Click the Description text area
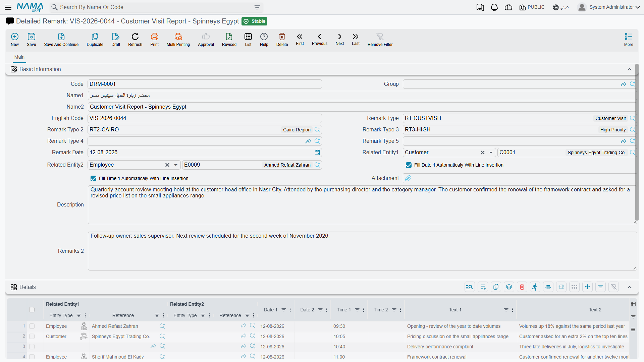This screenshot has width=644, height=362. (362, 204)
